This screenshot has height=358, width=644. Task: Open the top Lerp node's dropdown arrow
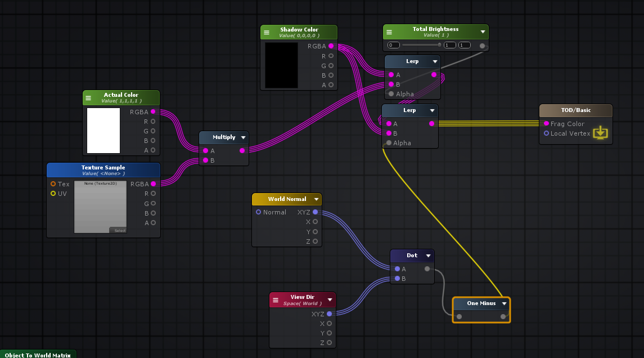pyautogui.click(x=435, y=61)
